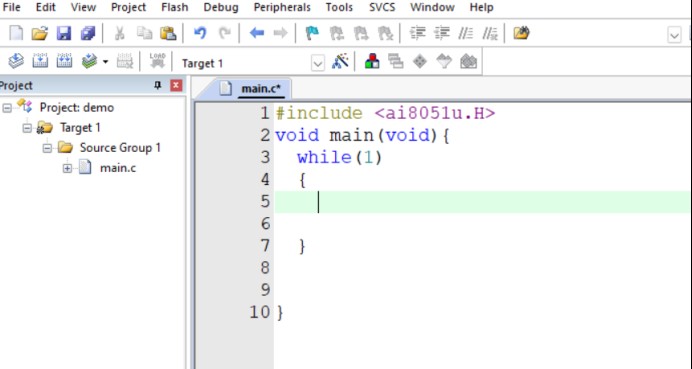Indent selected lines icon

(x=417, y=33)
